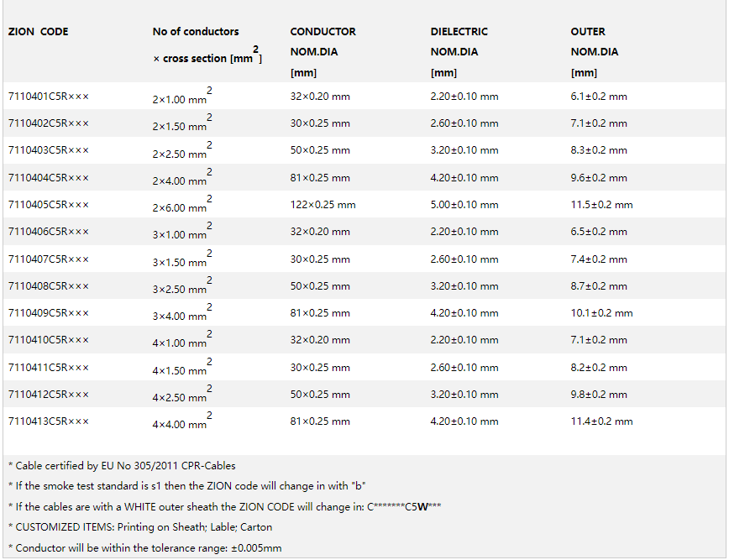729x560 pixels.
Task: Select product code 7110405C5R×××
Action: click(48, 205)
